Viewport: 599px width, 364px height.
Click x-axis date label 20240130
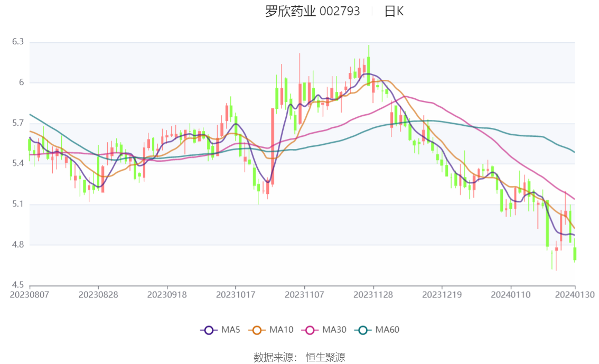[x=575, y=295]
